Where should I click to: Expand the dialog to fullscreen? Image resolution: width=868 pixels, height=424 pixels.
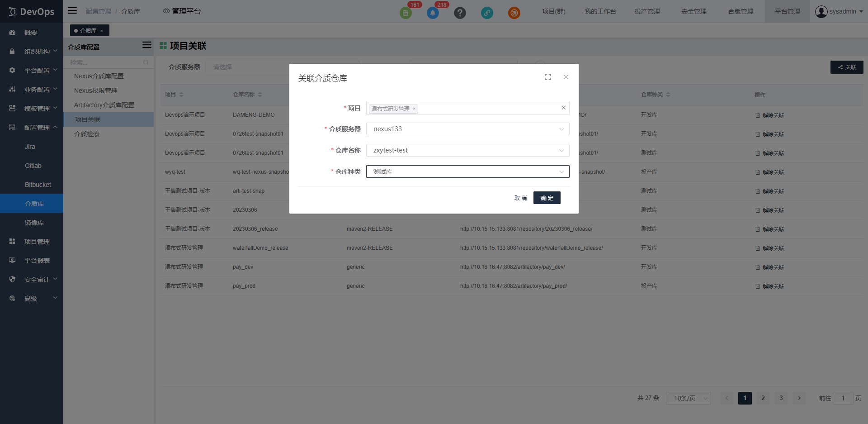point(548,77)
